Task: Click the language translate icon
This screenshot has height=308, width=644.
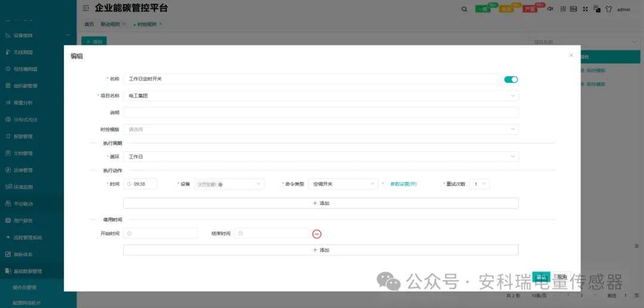Action: click(x=597, y=9)
